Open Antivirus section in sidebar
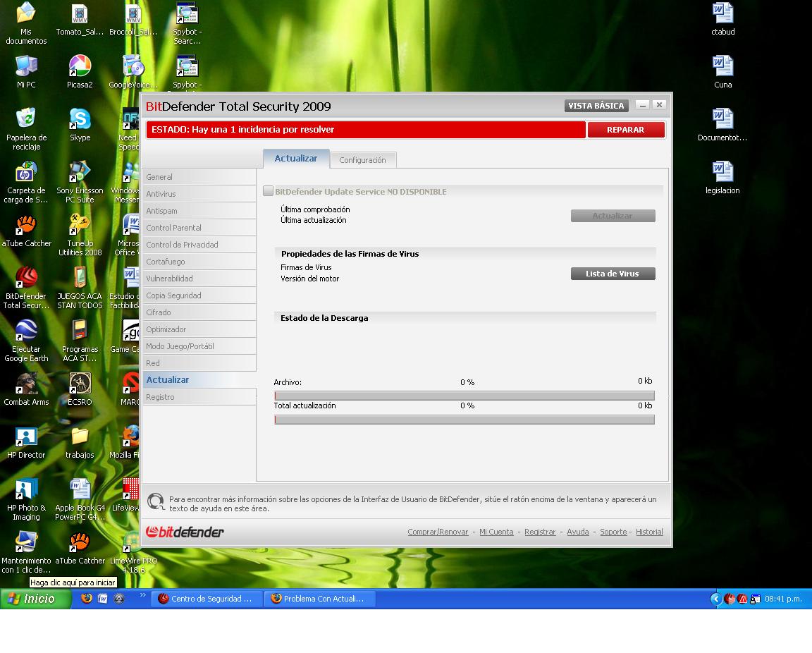The height and width of the screenshot is (653, 812). pos(199,194)
